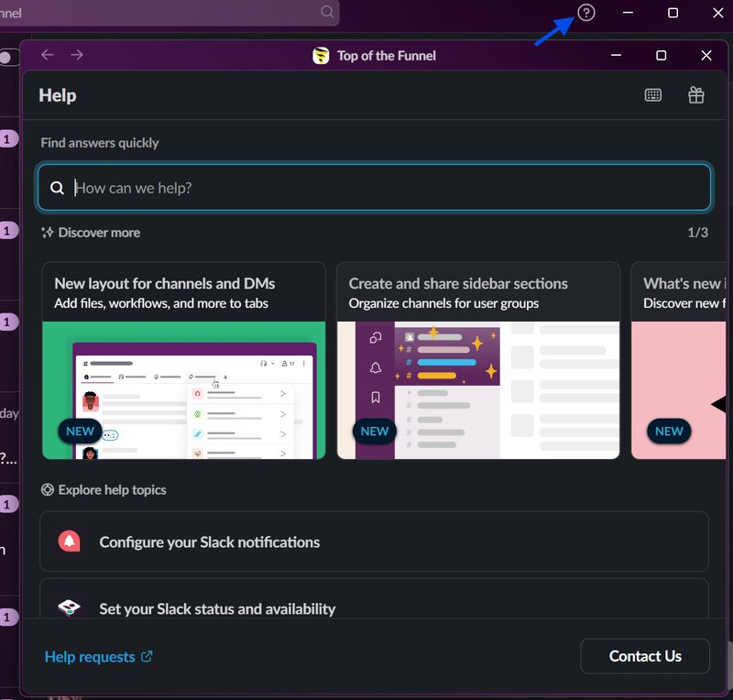Open keyboard shortcuts icon in Help header
Screen dimensions: 733x700
click(x=652, y=95)
